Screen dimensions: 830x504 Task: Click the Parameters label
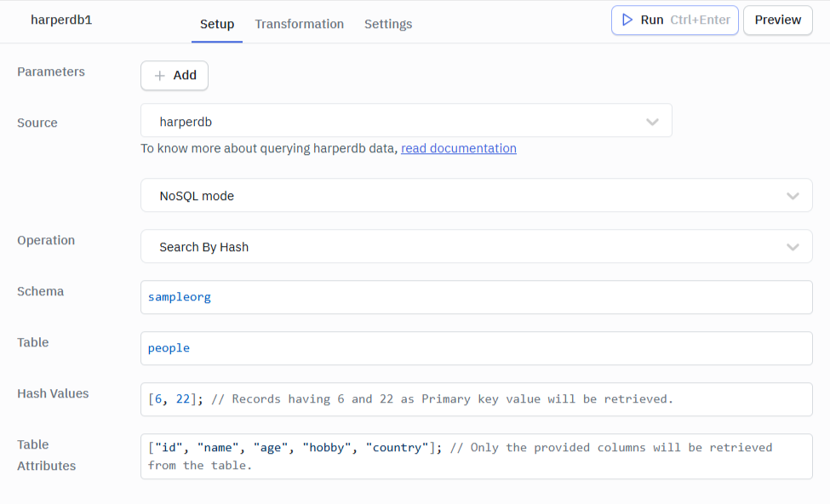click(51, 72)
